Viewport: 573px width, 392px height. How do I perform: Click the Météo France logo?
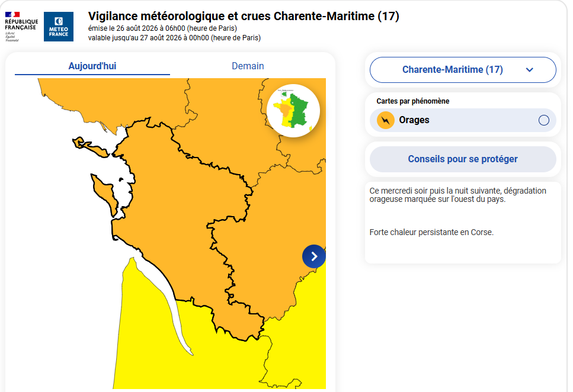(x=59, y=27)
